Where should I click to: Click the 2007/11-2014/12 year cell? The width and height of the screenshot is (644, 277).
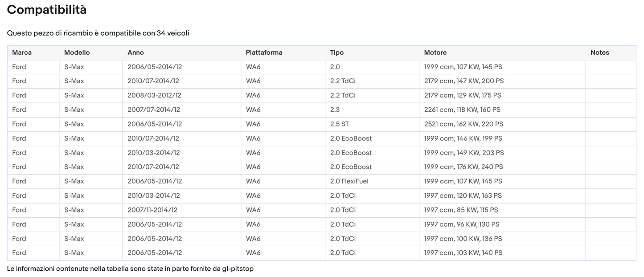coord(152,210)
